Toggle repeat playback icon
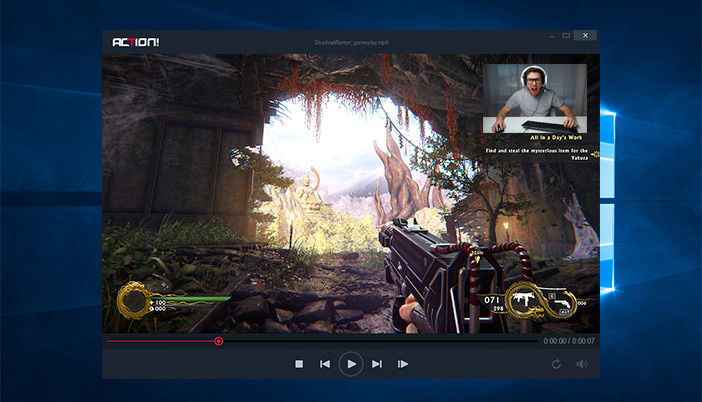The height and width of the screenshot is (402, 702). click(x=556, y=364)
